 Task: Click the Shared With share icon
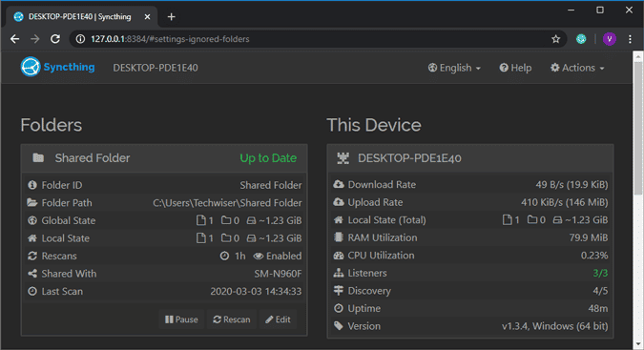tap(32, 274)
